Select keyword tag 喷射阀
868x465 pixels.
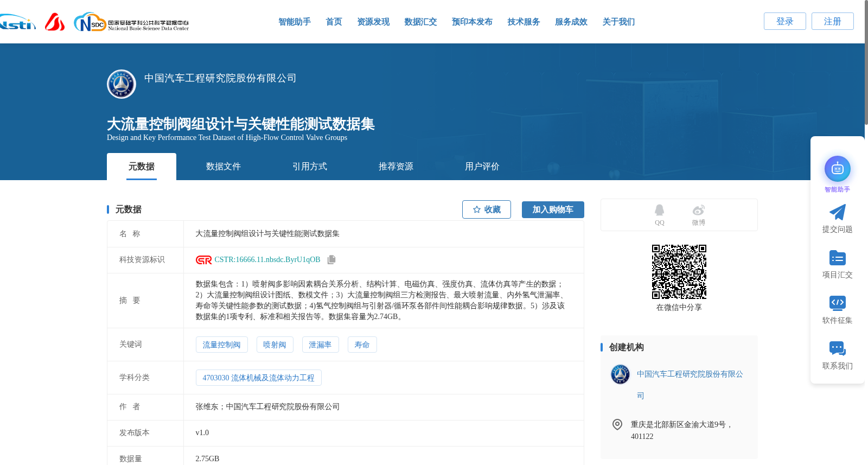coord(275,345)
